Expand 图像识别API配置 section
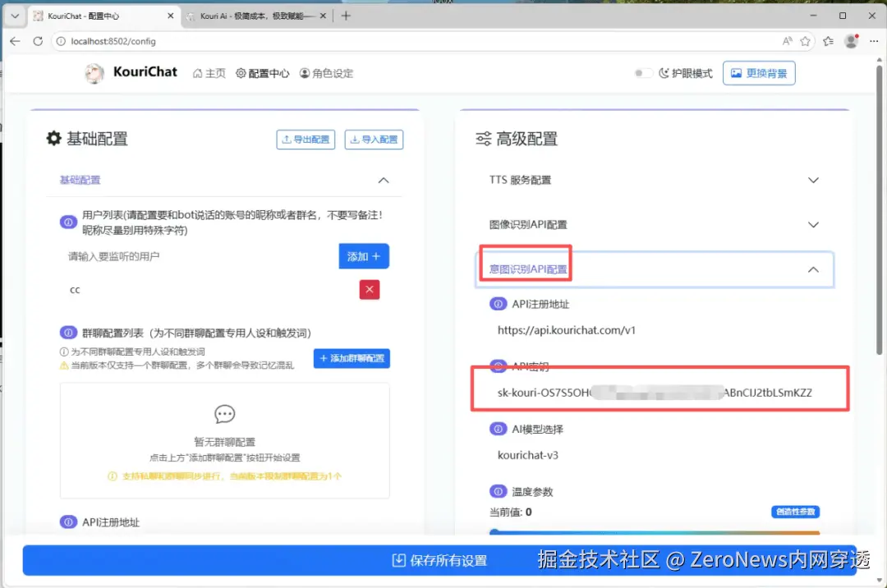 coord(654,224)
